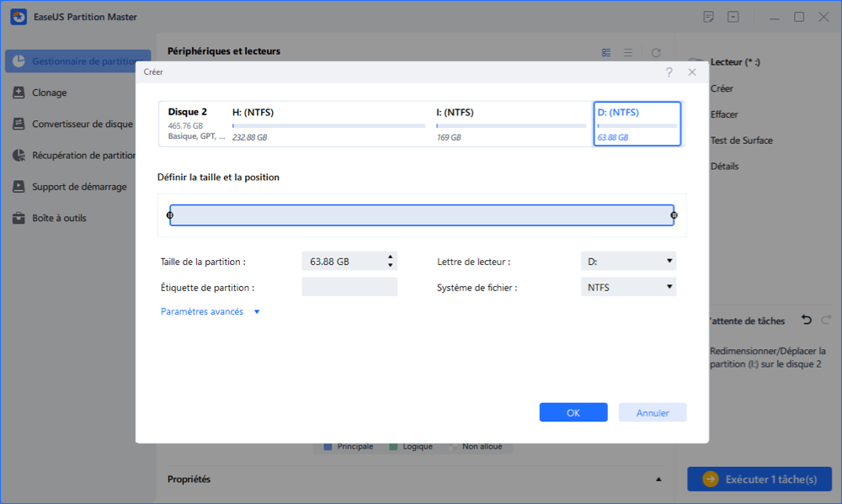Image resolution: width=842 pixels, height=504 pixels.
Task: Open the Lettre de lecteur dropdown
Action: pyautogui.click(x=628, y=262)
